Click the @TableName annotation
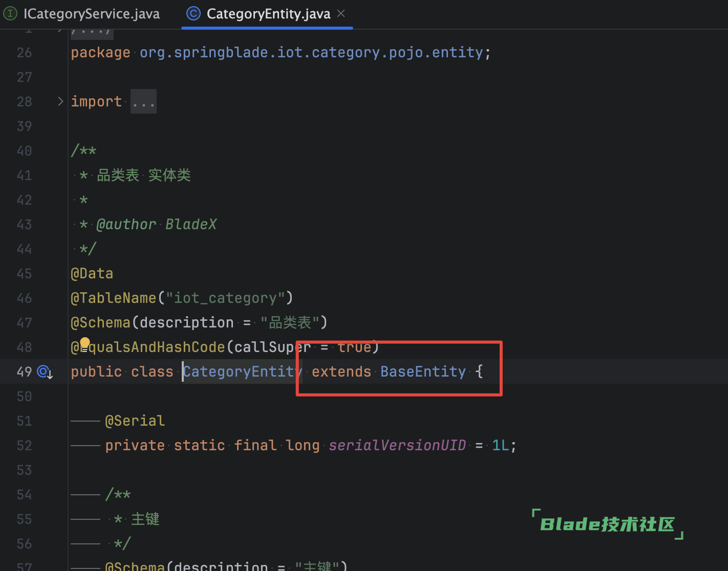The image size is (728, 571). (x=114, y=298)
